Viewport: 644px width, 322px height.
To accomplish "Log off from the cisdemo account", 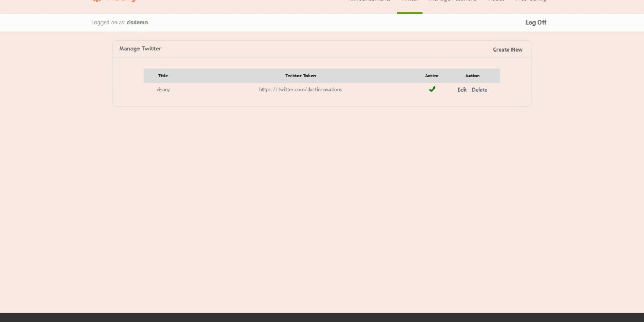I will [536, 23].
